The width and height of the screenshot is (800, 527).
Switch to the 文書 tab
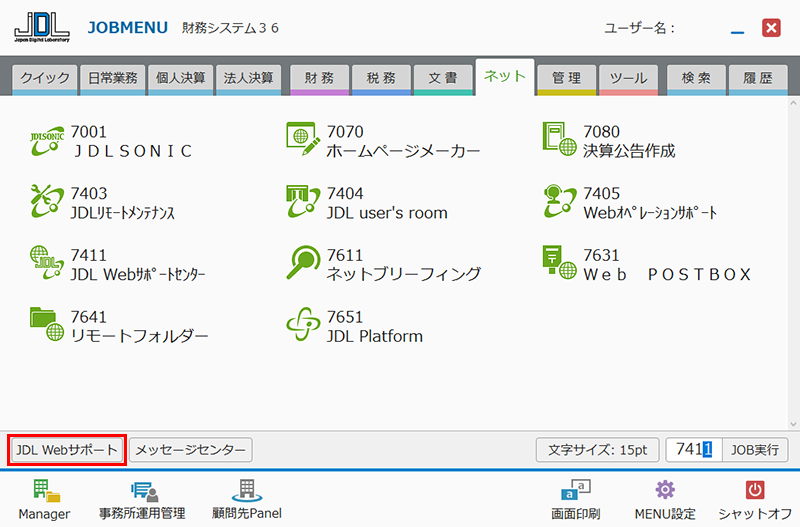443,79
